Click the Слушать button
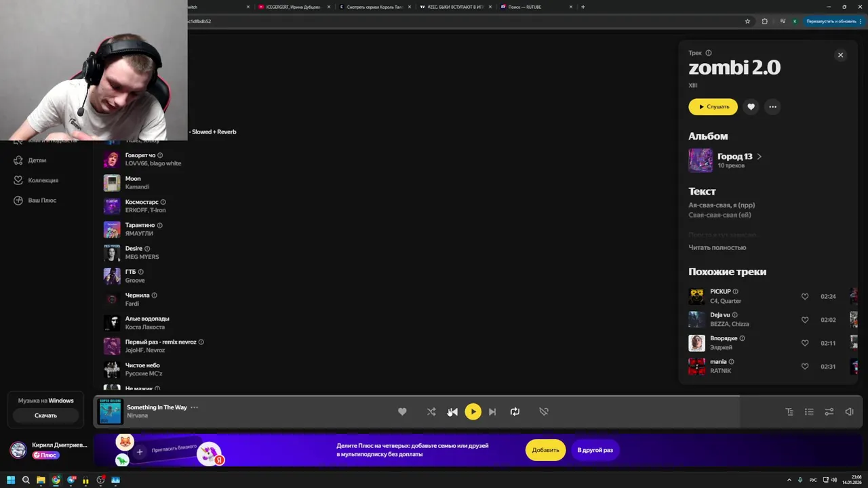The width and height of the screenshot is (868, 488). pyautogui.click(x=713, y=106)
